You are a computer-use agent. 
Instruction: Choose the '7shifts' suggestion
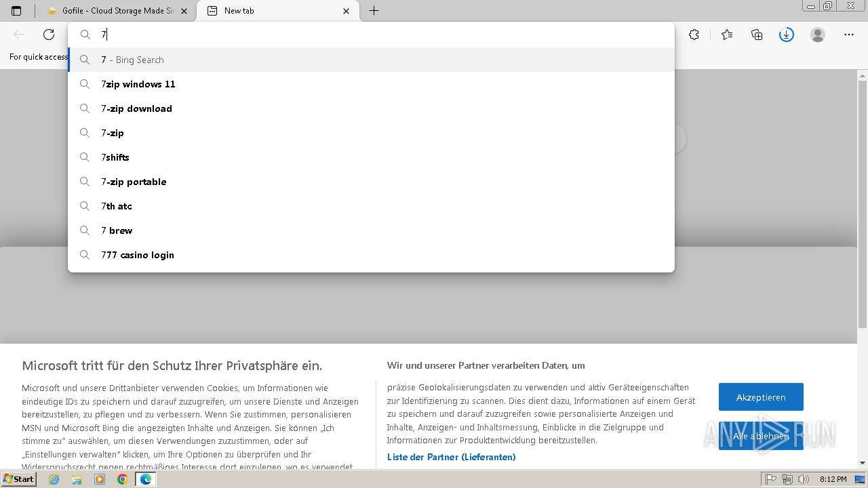[371, 157]
